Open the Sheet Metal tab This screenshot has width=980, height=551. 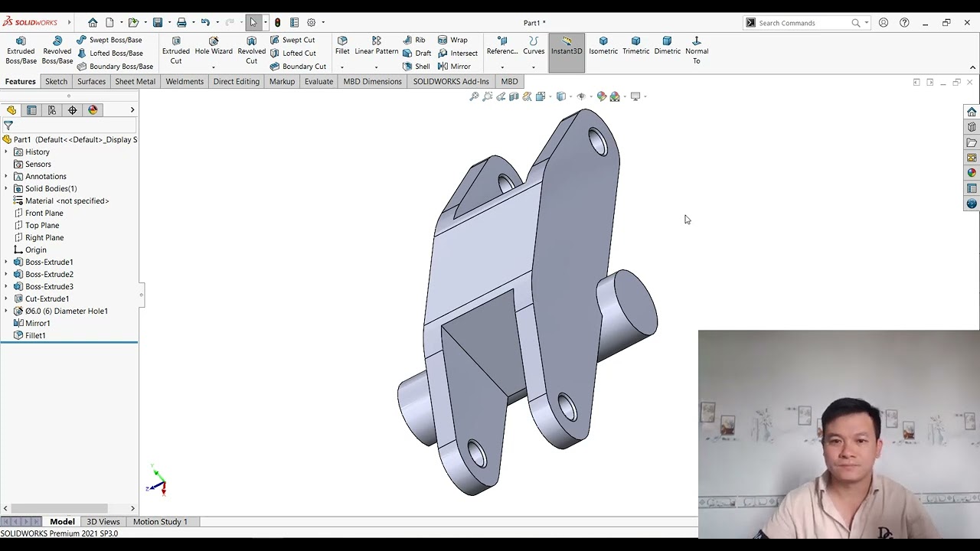135,81
